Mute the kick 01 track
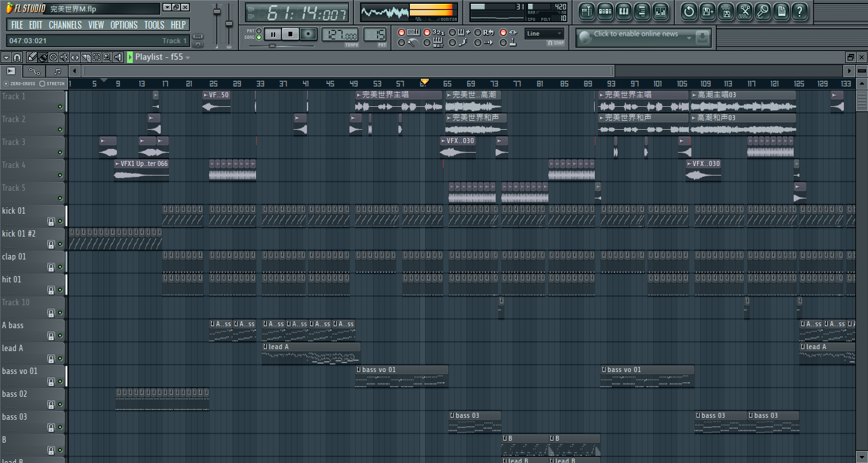868x463 pixels. tap(60, 221)
